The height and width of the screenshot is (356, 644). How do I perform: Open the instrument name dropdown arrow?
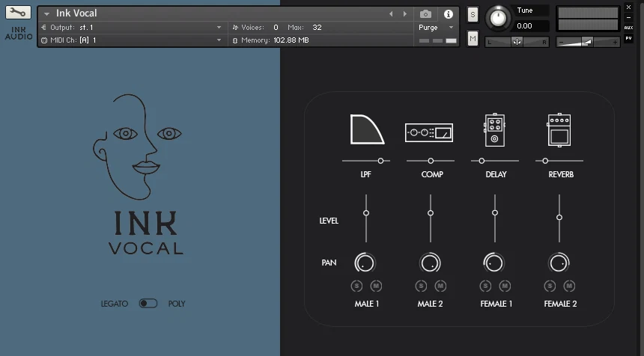47,14
